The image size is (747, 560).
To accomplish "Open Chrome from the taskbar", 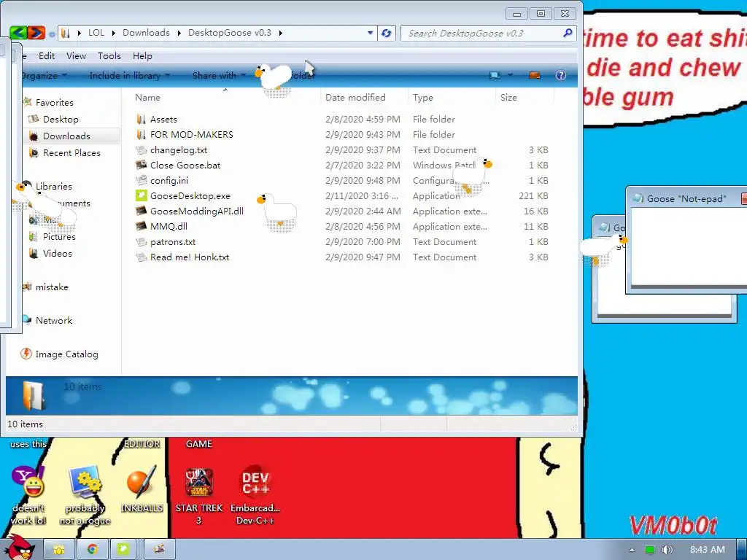I will pyautogui.click(x=92, y=550).
